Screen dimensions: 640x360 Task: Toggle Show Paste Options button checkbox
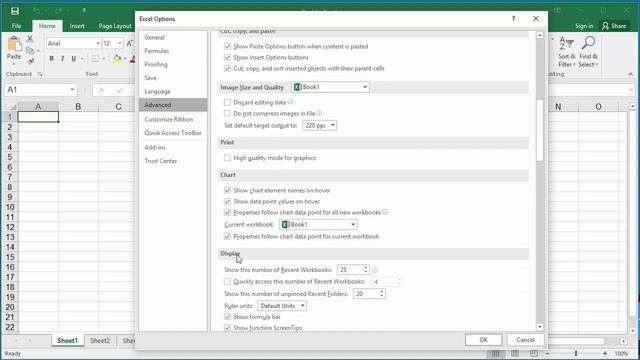point(227,47)
